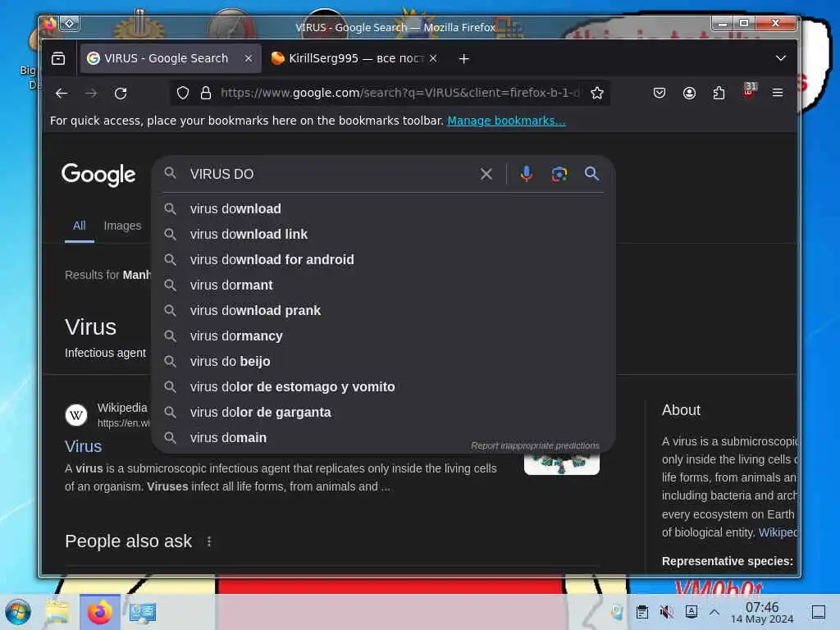Choose suggestion 'virus domain'
This screenshot has width=840, height=630.
384,438
